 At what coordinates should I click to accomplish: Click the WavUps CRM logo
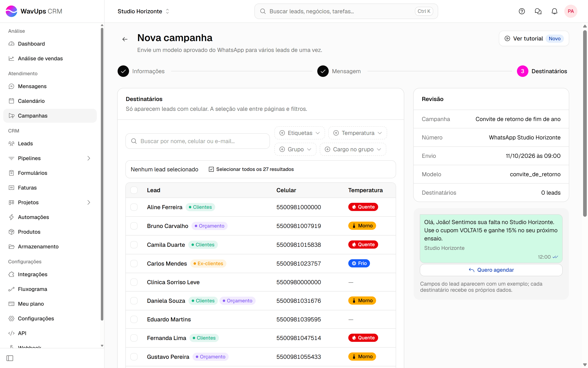click(x=34, y=11)
